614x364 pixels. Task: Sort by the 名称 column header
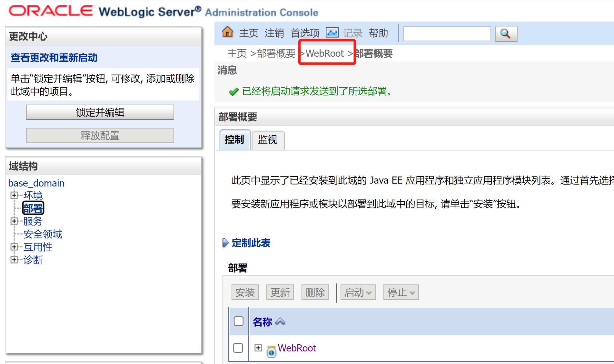[x=262, y=322]
